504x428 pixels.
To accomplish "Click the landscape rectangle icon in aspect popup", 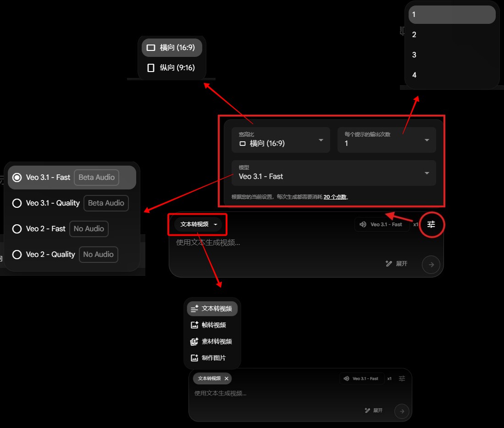I will pos(151,48).
